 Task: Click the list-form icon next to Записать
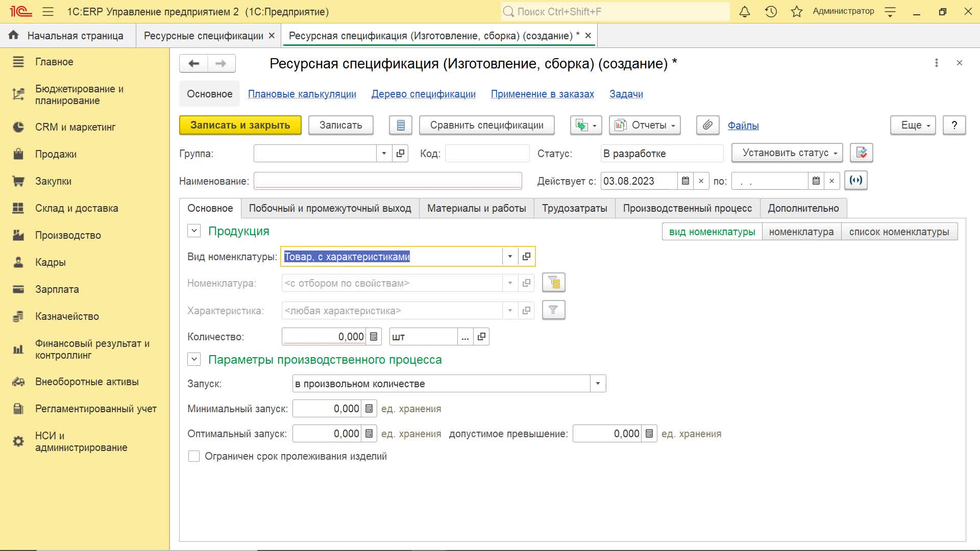click(401, 126)
